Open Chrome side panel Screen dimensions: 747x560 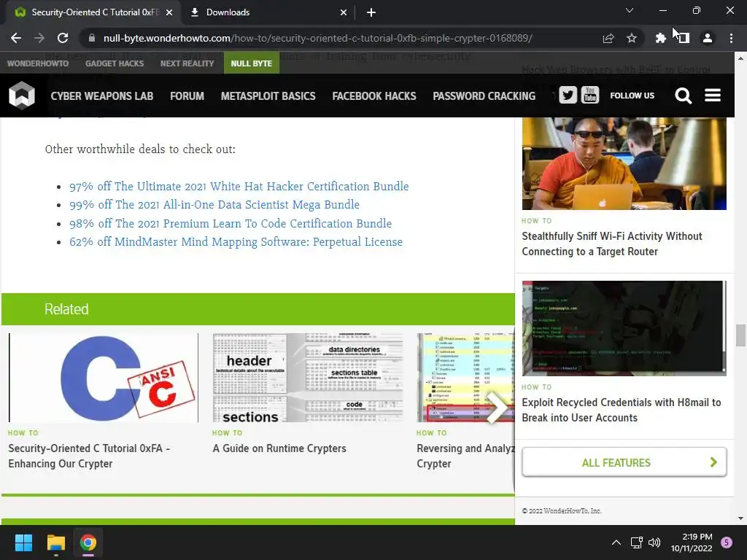[x=684, y=38]
